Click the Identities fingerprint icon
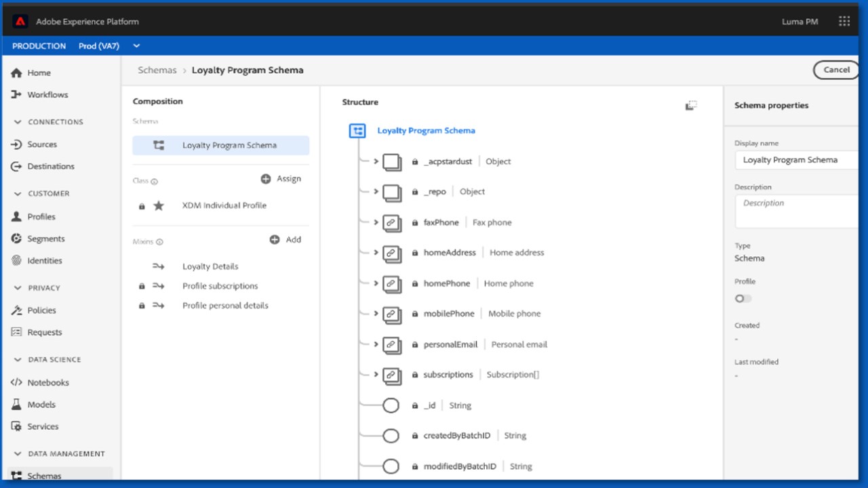 (x=17, y=260)
